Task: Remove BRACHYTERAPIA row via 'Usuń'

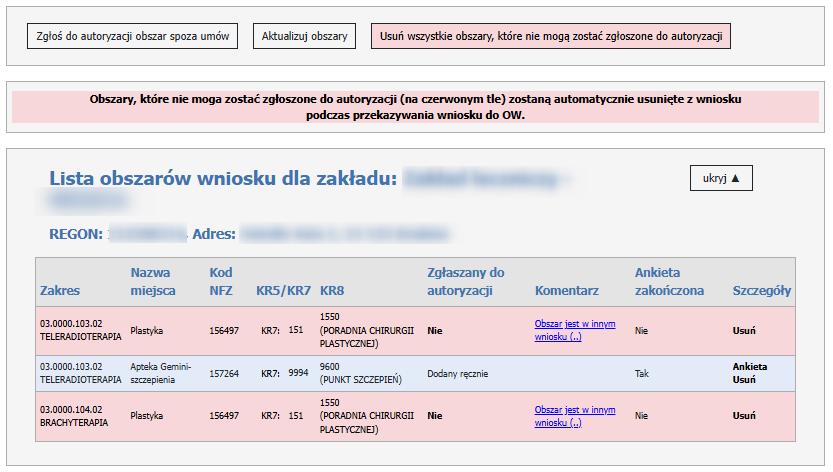Action: pyautogui.click(x=744, y=415)
